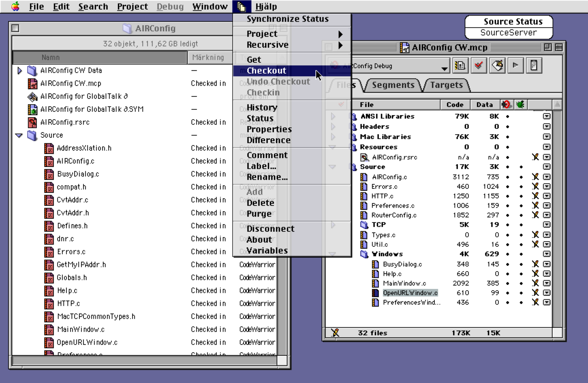Click the green bug debug column header icon
Screen dimensions: 588x383
click(x=520, y=104)
